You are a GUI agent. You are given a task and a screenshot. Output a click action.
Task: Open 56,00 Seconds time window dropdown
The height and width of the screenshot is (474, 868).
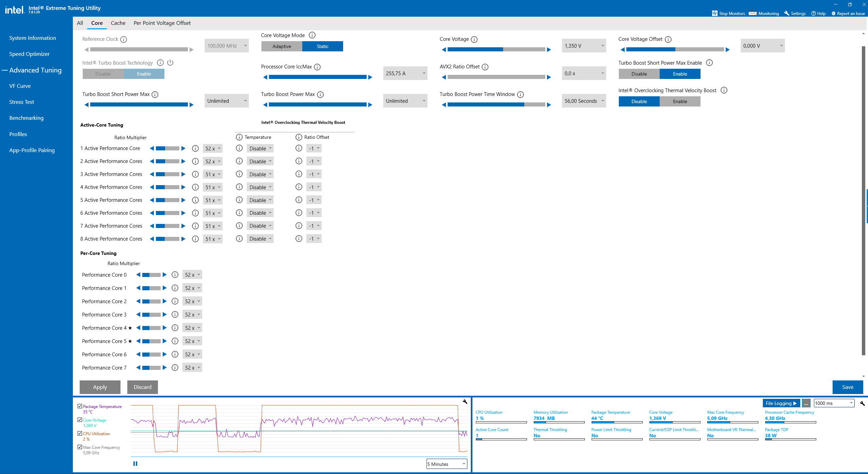[584, 101]
